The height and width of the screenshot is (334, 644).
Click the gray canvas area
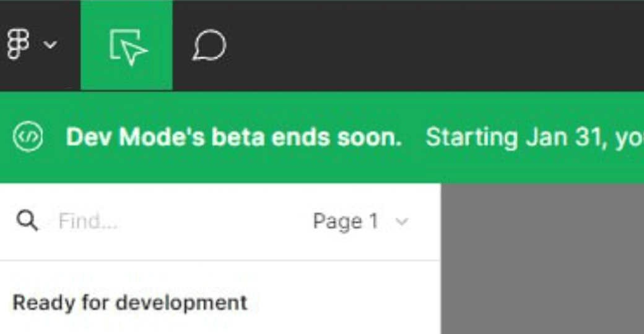[542, 259]
